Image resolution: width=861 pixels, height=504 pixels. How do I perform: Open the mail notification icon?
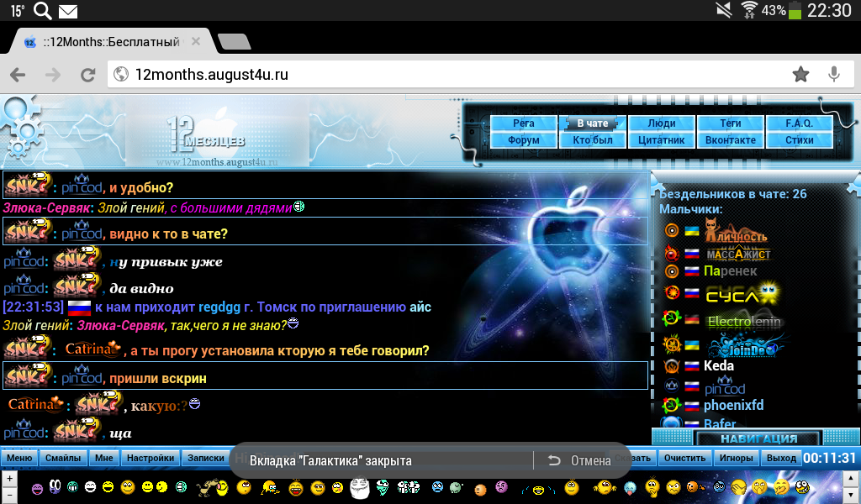(x=68, y=11)
